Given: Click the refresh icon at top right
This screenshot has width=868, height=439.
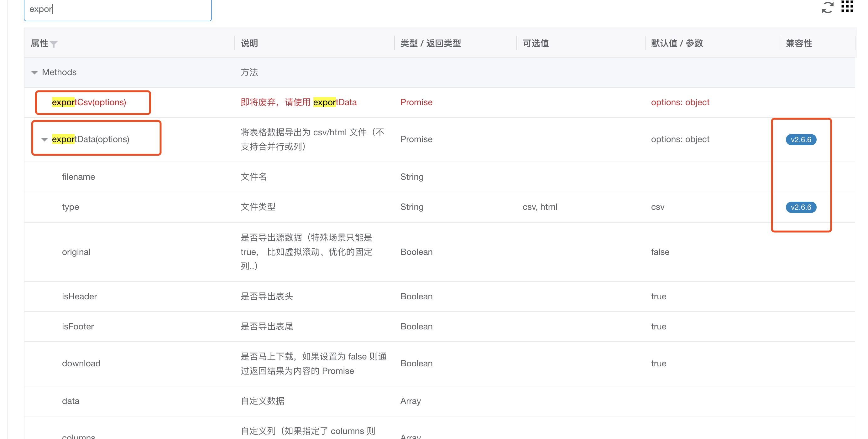Looking at the screenshot, I should [x=829, y=8].
